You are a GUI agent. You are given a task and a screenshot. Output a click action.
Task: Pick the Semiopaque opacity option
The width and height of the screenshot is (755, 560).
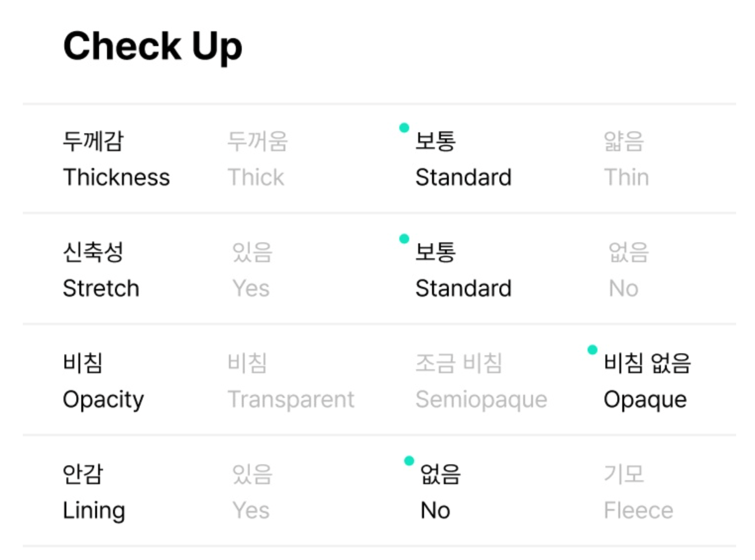[x=481, y=382]
